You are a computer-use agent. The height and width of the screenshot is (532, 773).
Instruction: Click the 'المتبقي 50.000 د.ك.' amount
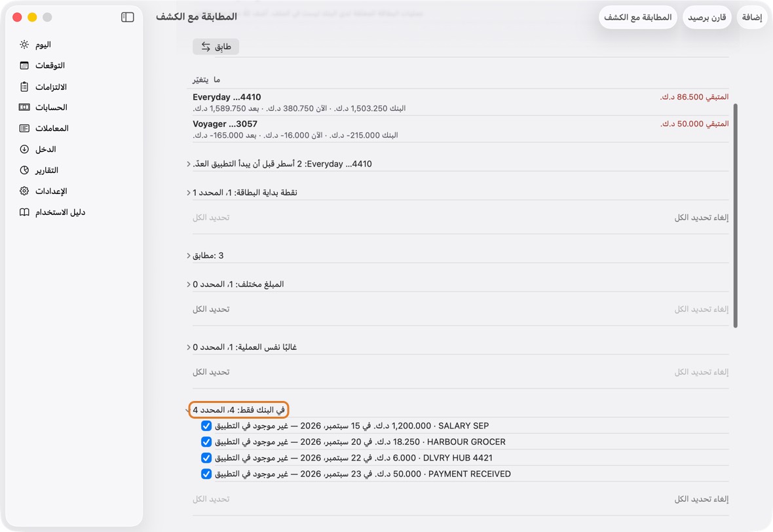(694, 124)
